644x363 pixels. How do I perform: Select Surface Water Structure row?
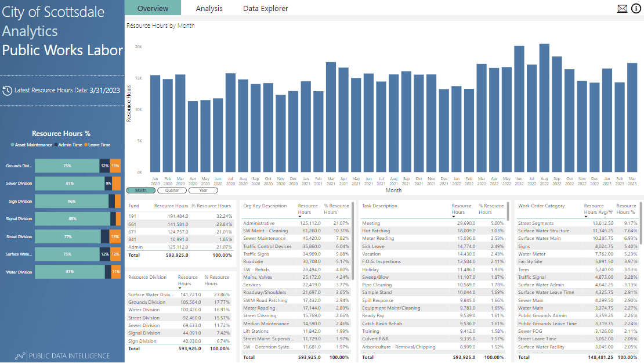578,231
